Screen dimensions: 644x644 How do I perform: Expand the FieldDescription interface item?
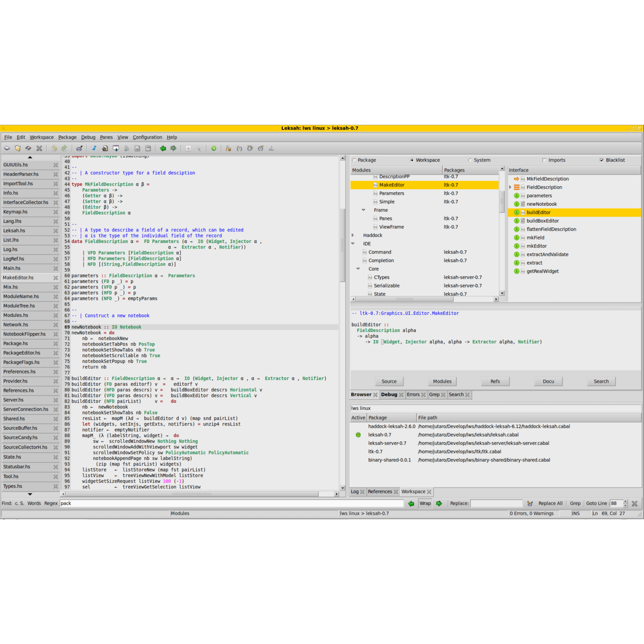(510, 187)
